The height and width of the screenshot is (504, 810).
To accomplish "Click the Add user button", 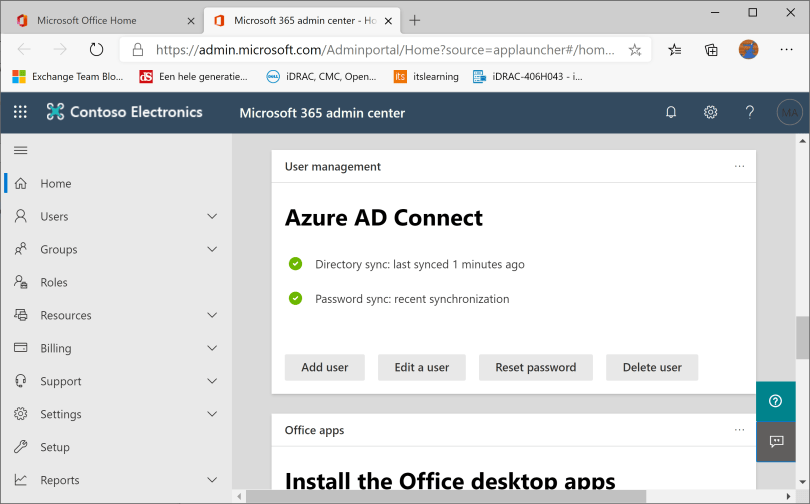I will click(325, 367).
